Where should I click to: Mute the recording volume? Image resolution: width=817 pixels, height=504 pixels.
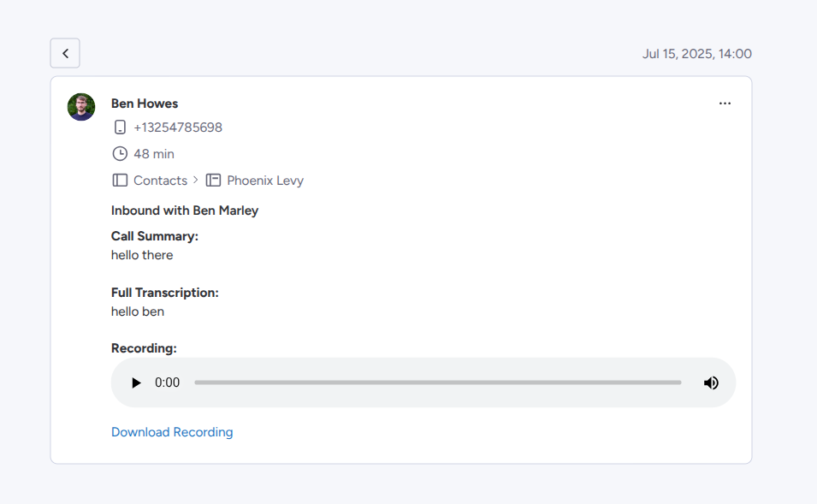711,383
